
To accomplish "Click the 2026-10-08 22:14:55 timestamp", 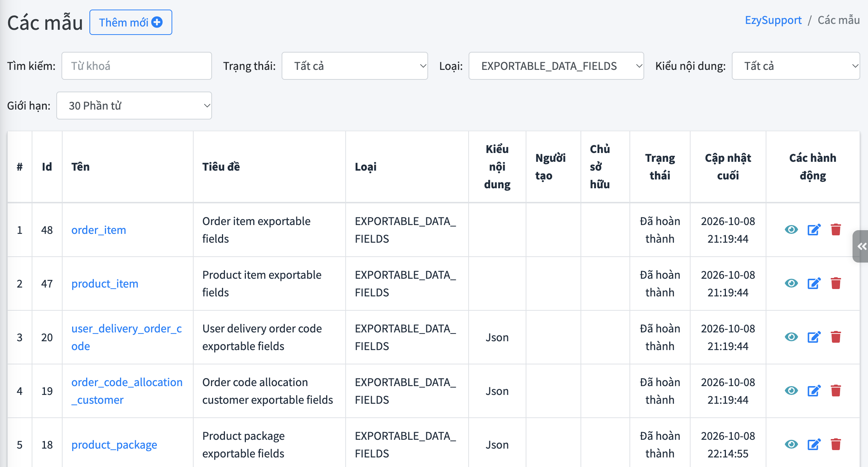I will pyautogui.click(x=728, y=445).
